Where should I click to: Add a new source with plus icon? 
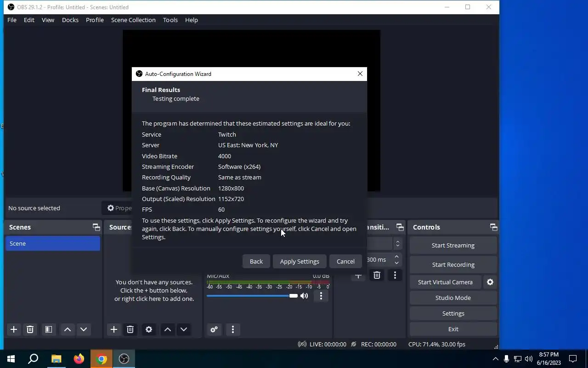pos(114,329)
